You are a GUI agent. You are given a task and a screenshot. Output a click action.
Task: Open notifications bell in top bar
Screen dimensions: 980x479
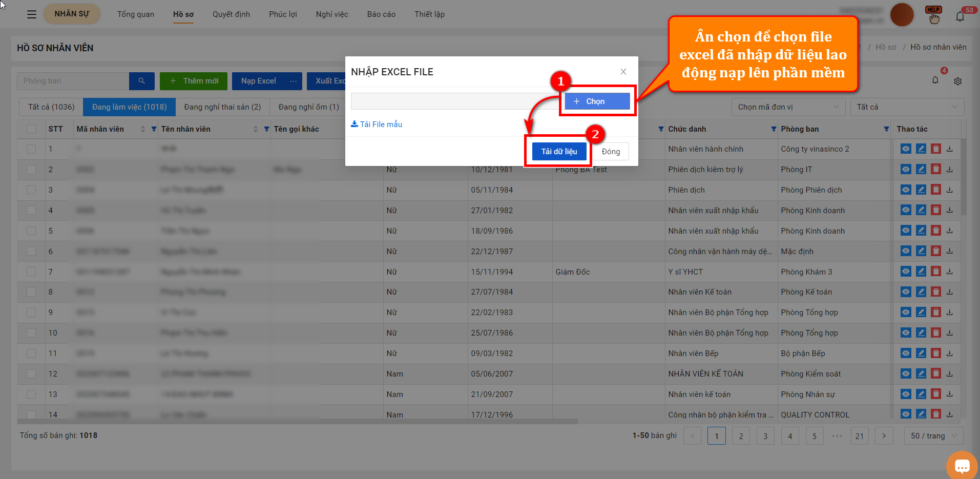click(960, 16)
